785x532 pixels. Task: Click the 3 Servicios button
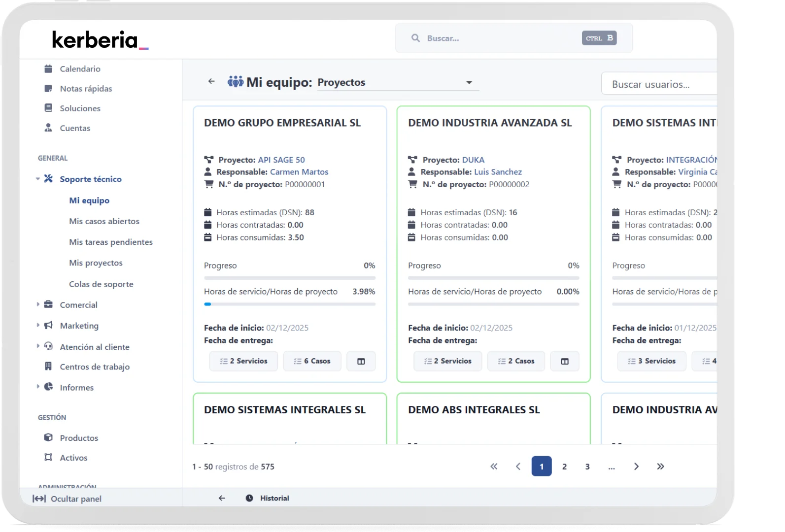coord(651,361)
